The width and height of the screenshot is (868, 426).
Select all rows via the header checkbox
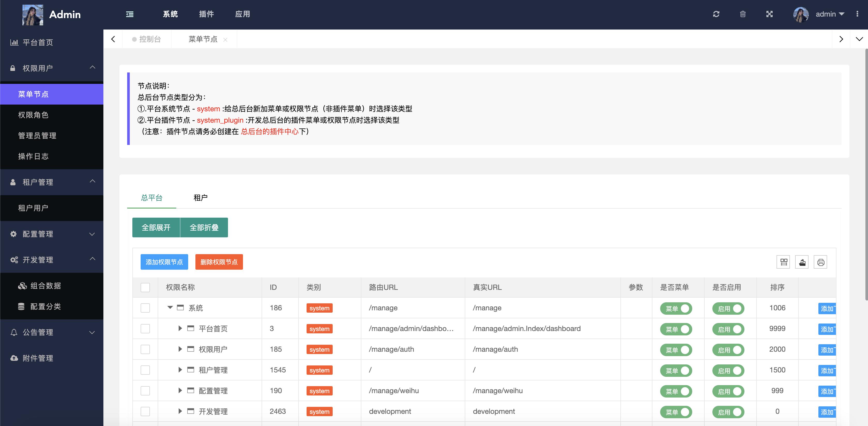pyautogui.click(x=145, y=287)
